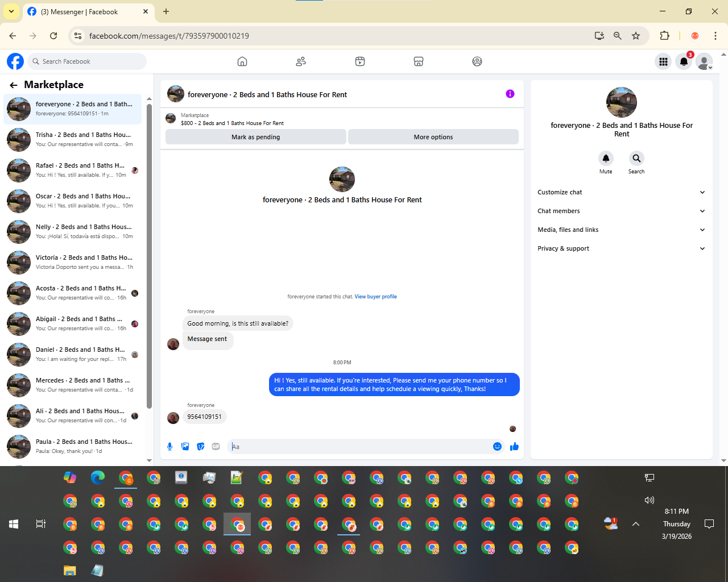Open the Abigail conversation
The image size is (728, 582).
coord(73,323)
